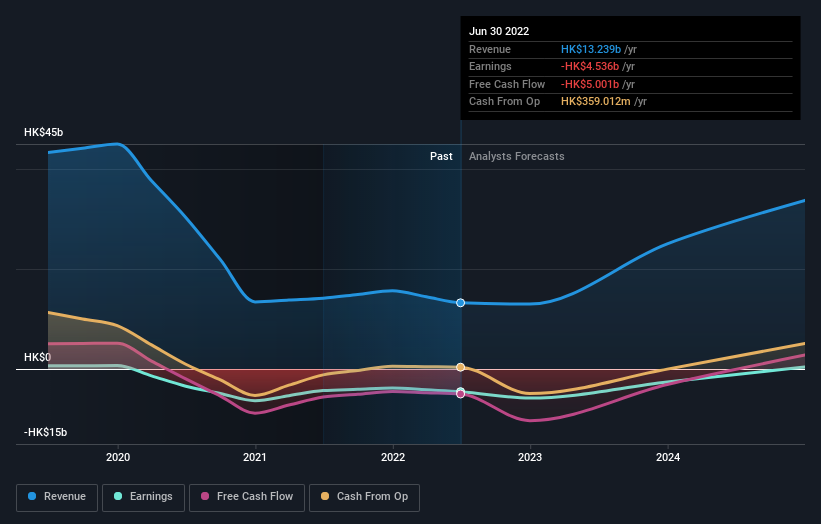Click the Cash From Op value HK$359.012m

click(x=595, y=102)
